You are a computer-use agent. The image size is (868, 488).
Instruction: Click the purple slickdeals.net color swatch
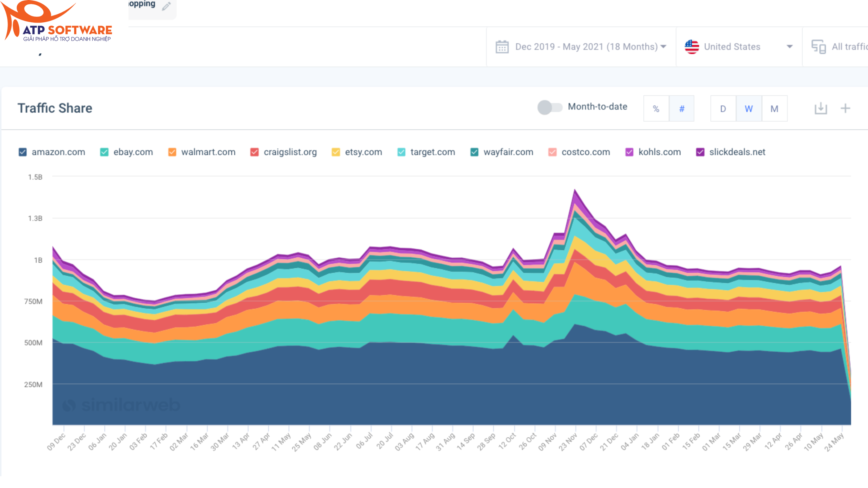click(700, 152)
